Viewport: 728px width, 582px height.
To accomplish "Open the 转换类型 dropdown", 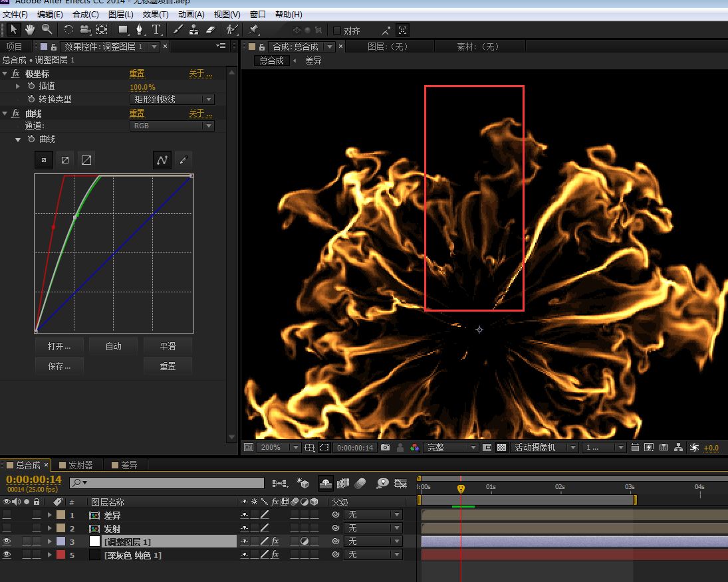I will (172, 99).
